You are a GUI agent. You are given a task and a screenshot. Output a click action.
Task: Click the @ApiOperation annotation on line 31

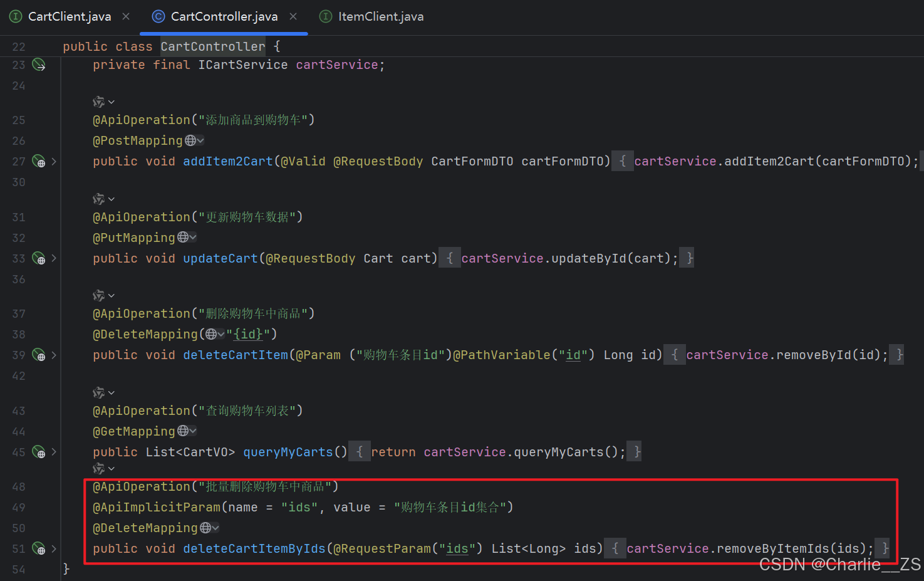point(142,217)
